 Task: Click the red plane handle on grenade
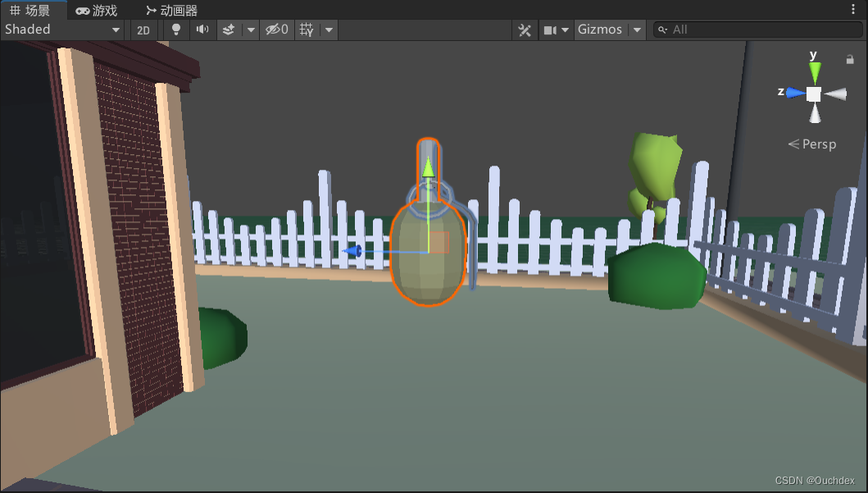tap(439, 243)
